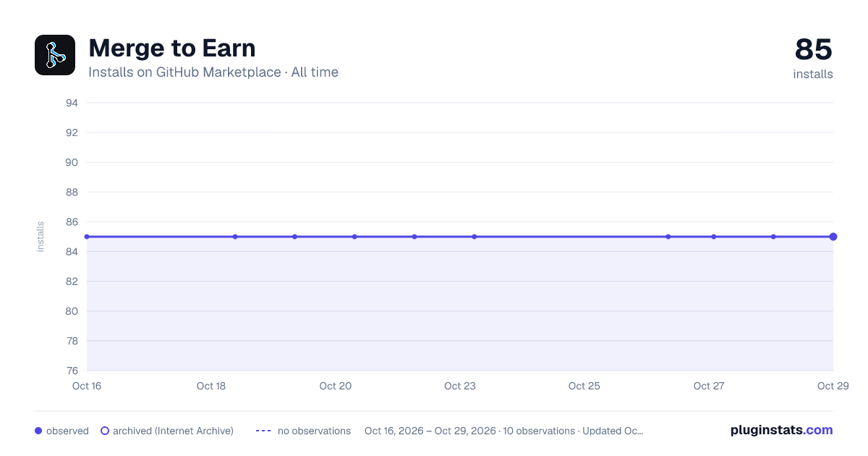Click the Oct 25 x-axis label

pyautogui.click(x=584, y=387)
